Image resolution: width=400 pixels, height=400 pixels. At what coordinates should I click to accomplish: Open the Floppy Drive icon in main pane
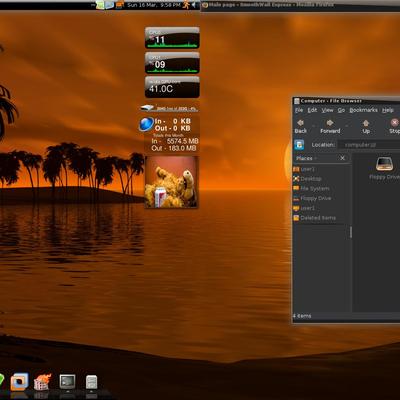click(385, 168)
